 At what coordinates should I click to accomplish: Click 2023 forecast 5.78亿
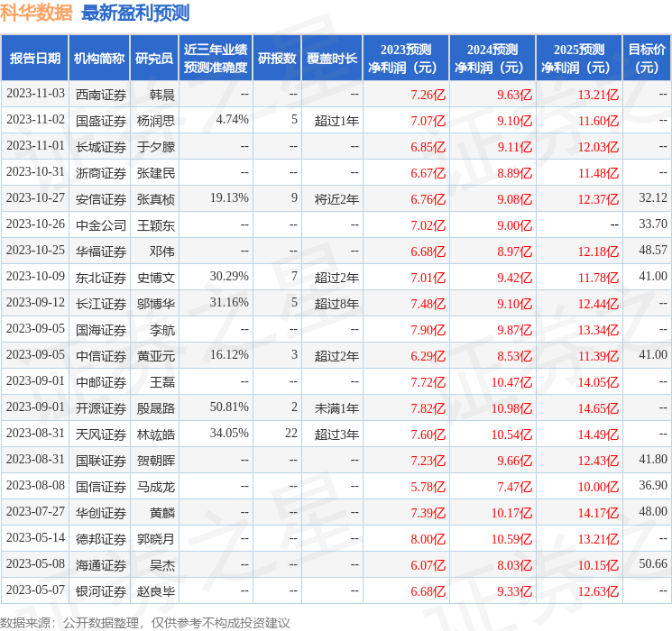point(428,487)
